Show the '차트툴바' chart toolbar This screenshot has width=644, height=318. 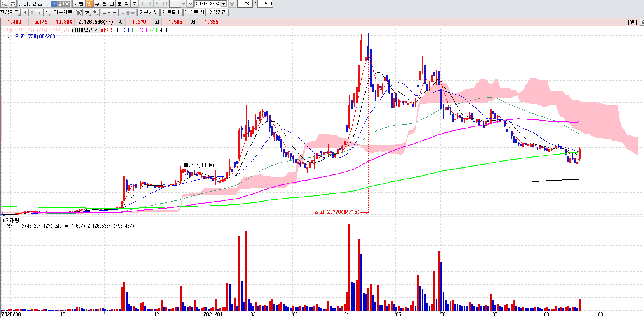(x=171, y=12)
